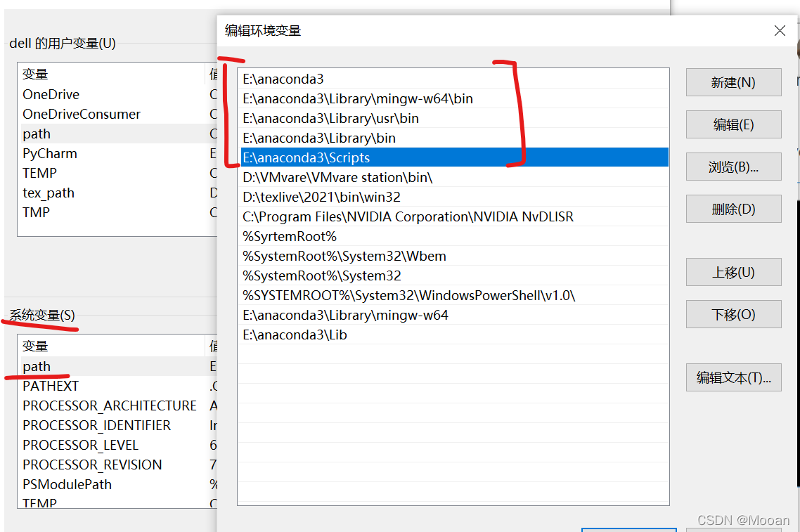Close the 编辑环境变量 dialog
Screen dimensions: 800x532
(x=779, y=31)
